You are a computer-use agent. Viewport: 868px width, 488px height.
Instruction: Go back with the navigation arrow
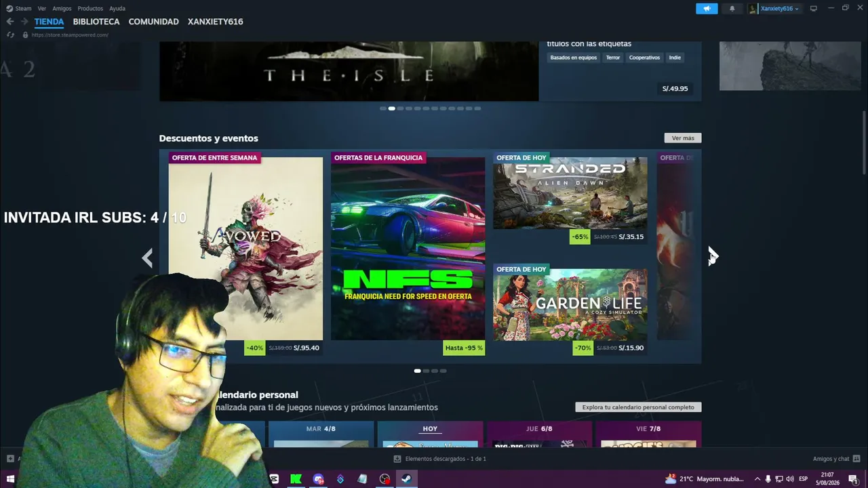click(x=9, y=22)
